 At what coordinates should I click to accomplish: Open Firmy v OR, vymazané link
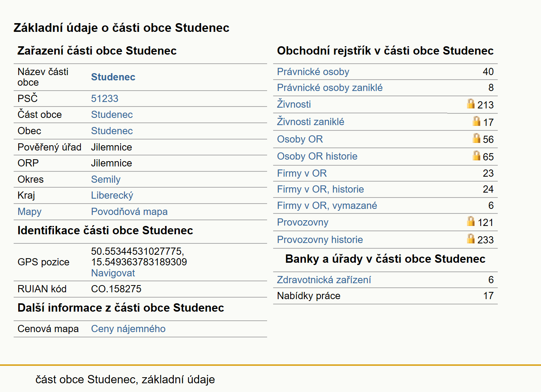tap(327, 205)
